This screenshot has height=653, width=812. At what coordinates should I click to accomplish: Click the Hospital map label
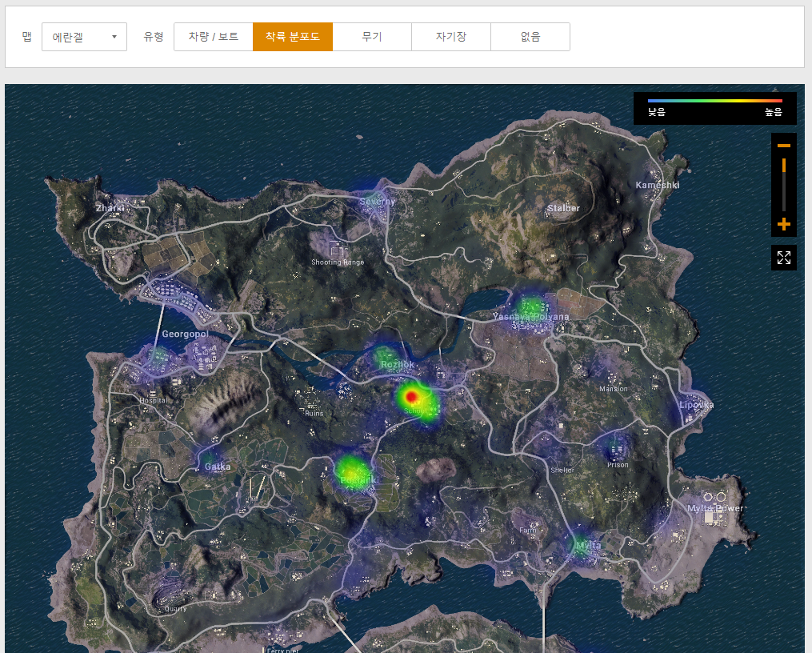(154, 401)
